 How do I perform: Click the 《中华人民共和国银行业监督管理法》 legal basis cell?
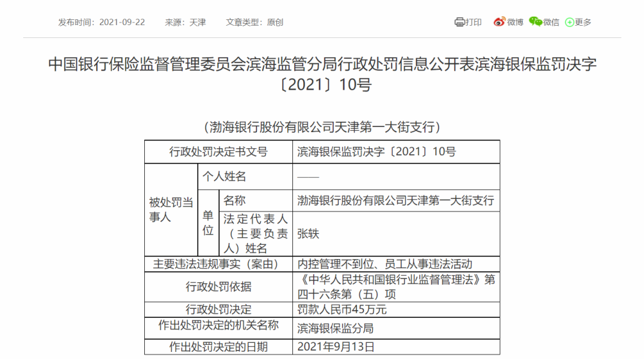pyautogui.click(x=396, y=287)
